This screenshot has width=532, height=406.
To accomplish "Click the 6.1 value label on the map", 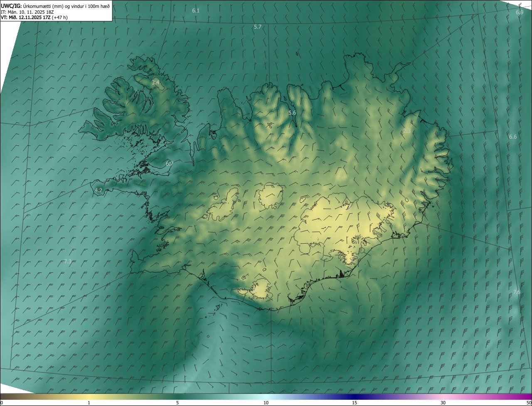I will pyautogui.click(x=196, y=11).
